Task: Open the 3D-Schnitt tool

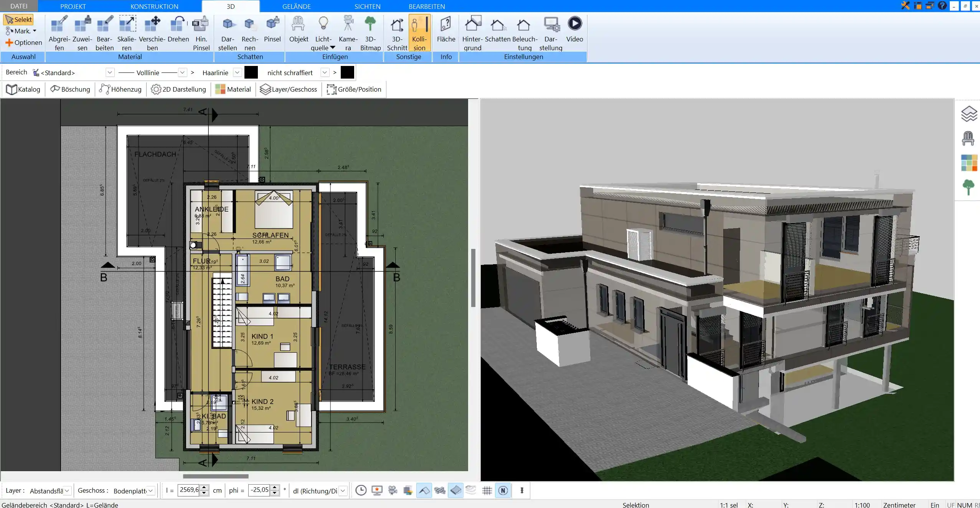Action: (x=397, y=33)
